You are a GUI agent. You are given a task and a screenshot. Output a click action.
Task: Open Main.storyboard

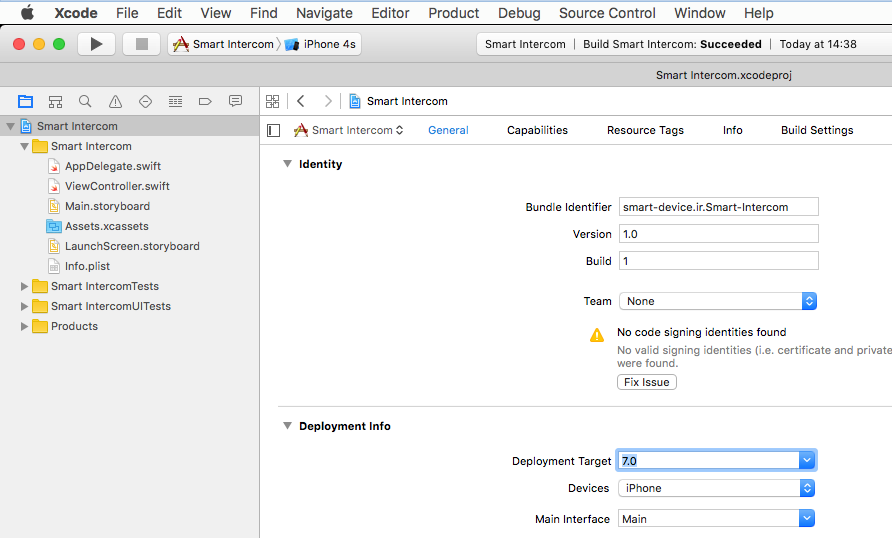[108, 206]
